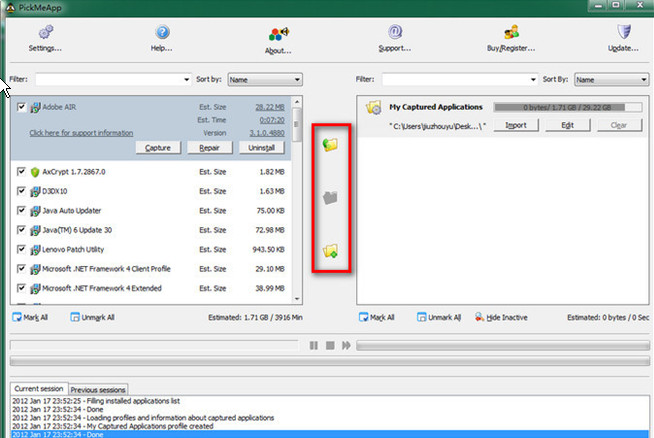
Task: Open Update from the shield icon
Action: [624, 32]
